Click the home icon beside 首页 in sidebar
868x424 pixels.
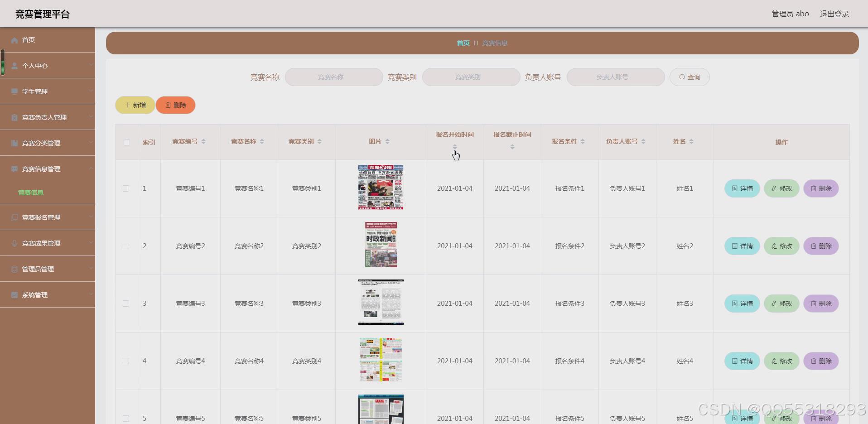point(14,40)
